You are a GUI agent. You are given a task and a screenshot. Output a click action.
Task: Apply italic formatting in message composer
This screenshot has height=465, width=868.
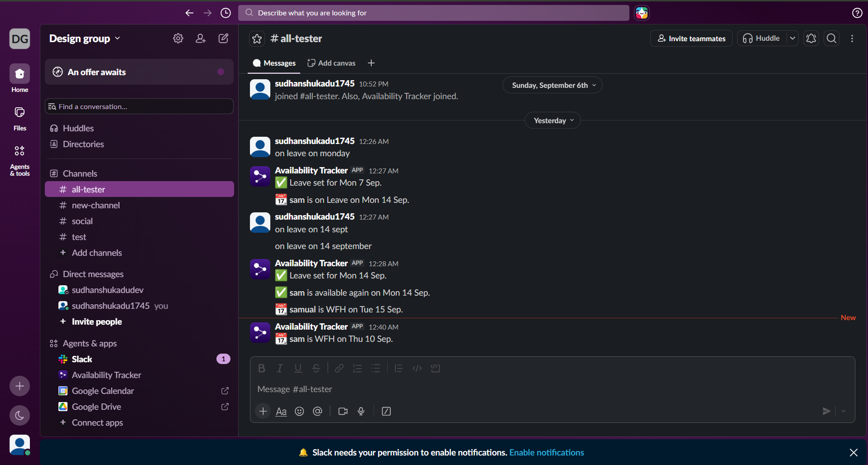pyautogui.click(x=280, y=368)
